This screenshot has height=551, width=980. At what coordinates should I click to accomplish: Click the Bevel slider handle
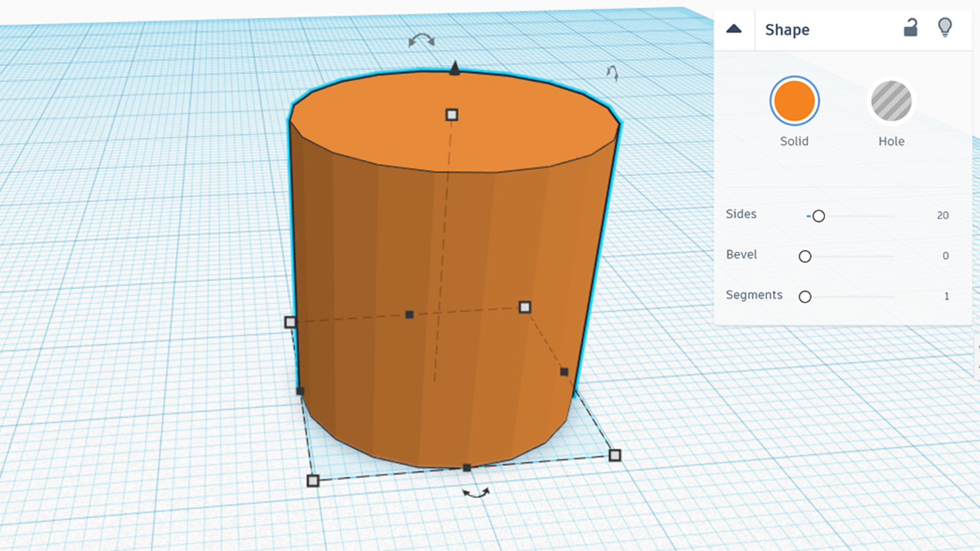[x=805, y=257]
